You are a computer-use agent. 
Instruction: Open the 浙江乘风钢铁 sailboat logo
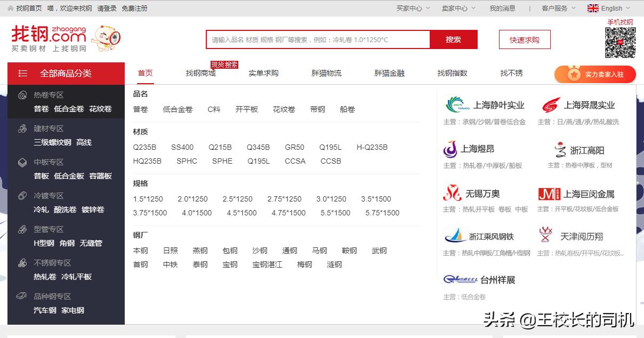click(x=455, y=236)
